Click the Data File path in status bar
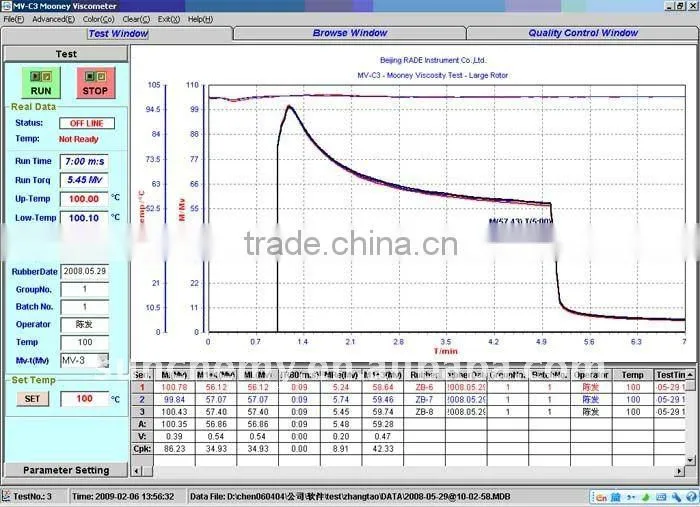 click(x=350, y=496)
